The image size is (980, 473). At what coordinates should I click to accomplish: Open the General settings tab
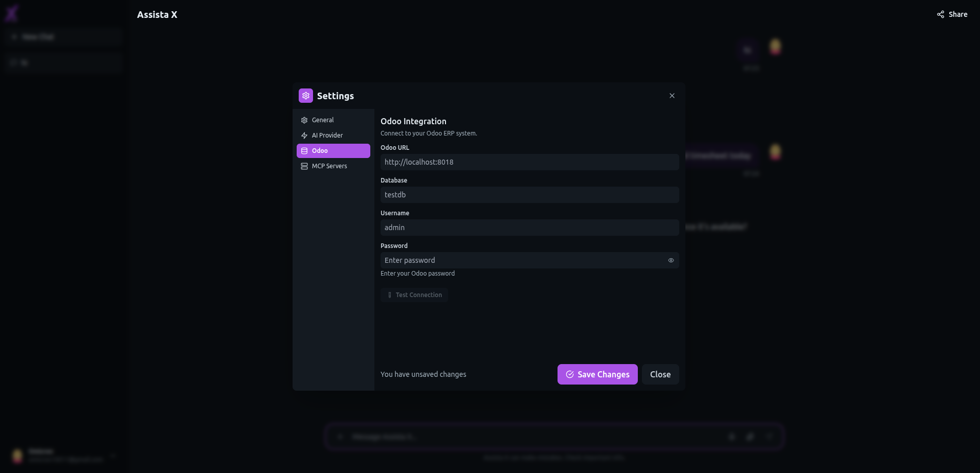pos(333,120)
